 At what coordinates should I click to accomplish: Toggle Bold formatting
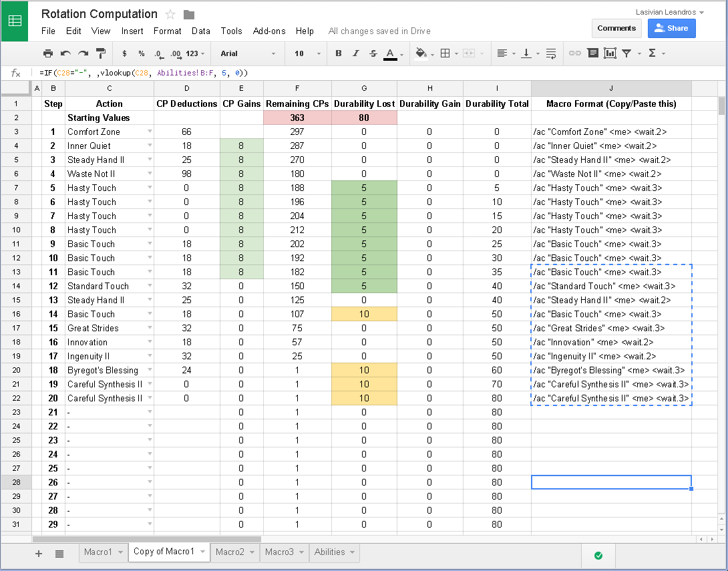[x=339, y=53]
